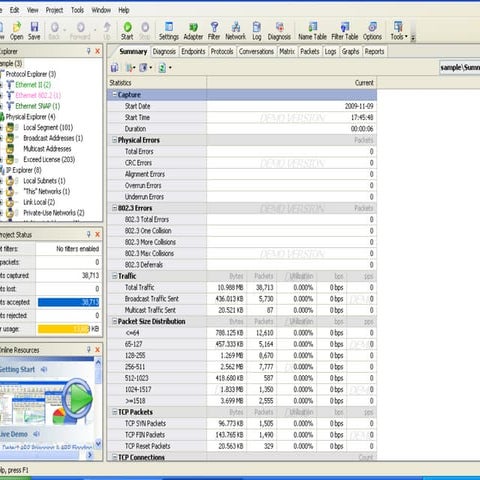Viewport: 480px width, 480px height.
Task: Save the project using Save icon
Action: click(34, 31)
